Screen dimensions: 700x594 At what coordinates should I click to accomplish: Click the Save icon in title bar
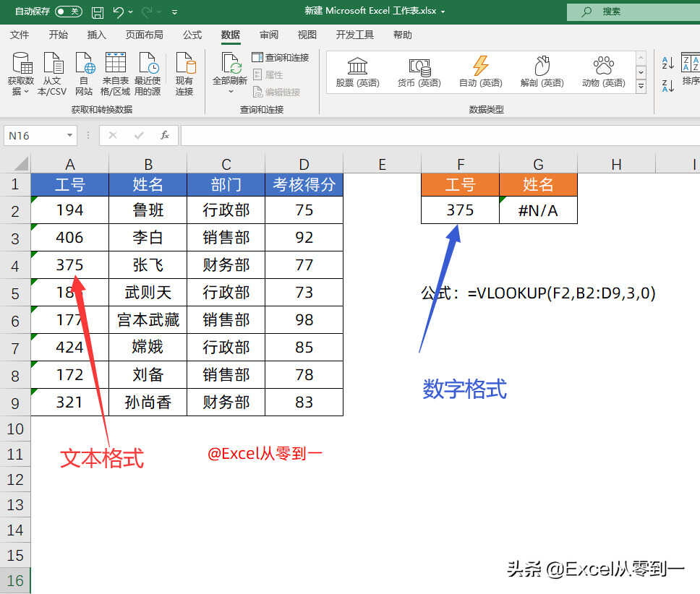[98, 12]
